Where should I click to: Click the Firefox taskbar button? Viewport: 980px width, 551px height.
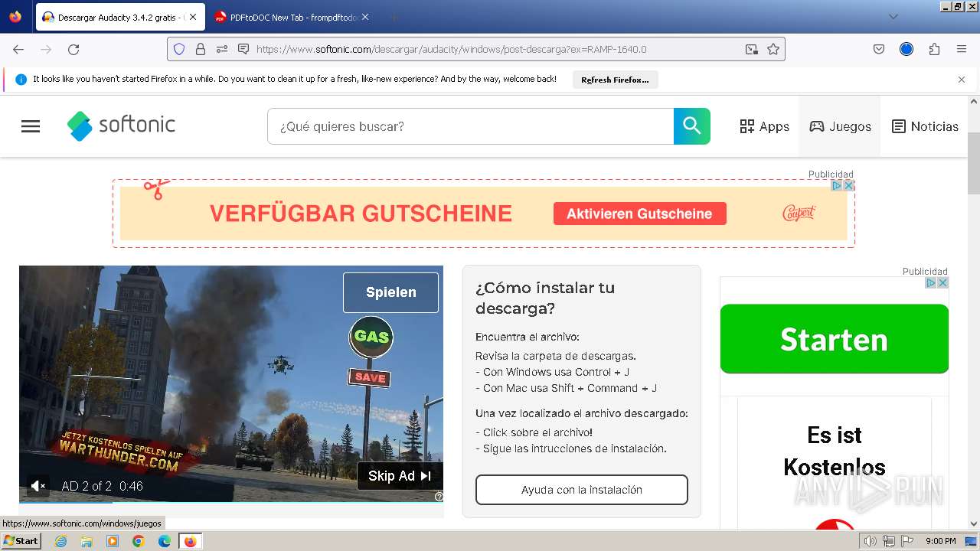point(191,541)
